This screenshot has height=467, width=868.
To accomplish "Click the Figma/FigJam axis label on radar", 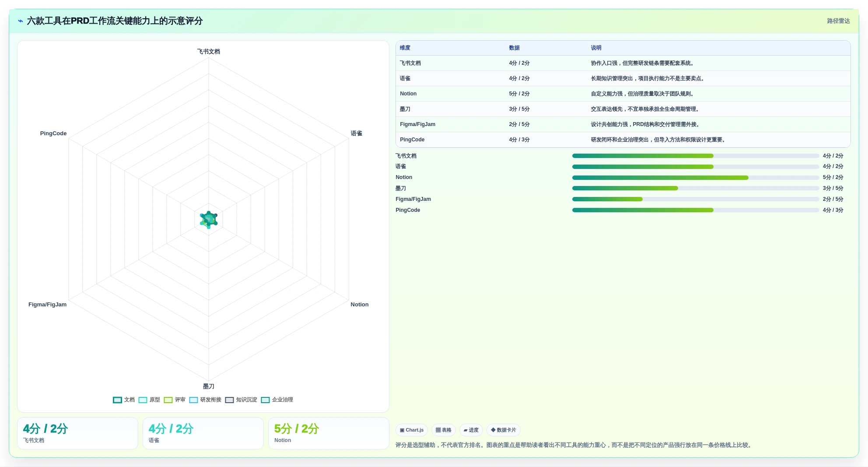I will 47,305.
